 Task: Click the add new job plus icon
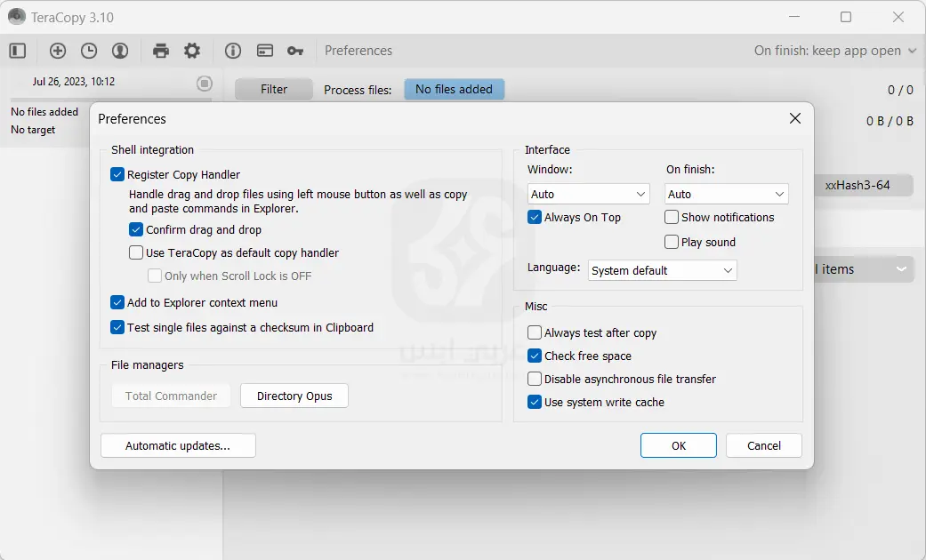[x=58, y=51]
